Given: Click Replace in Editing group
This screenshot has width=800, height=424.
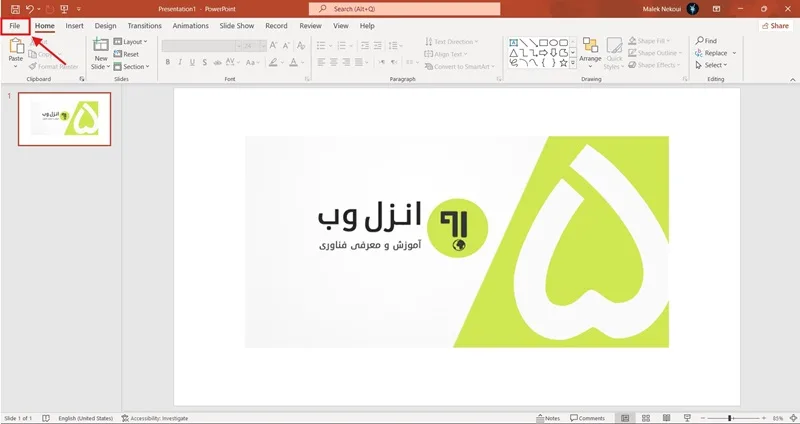Looking at the screenshot, I should click(x=711, y=53).
